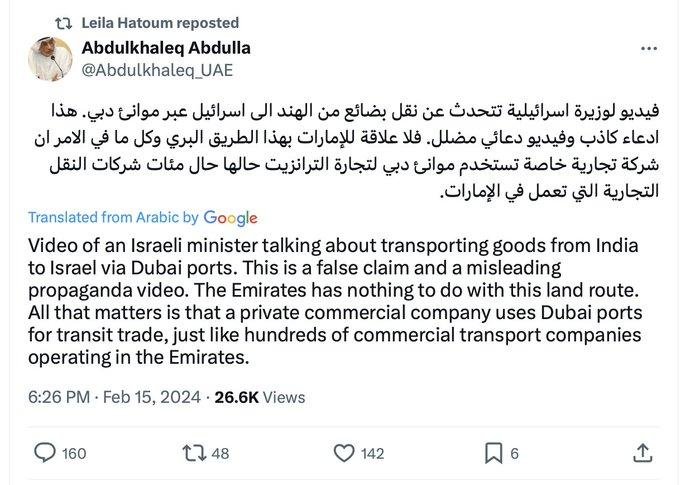The width and height of the screenshot is (680, 485).
Task: Click the reply speech bubble icon
Action: tap(44, 454)
